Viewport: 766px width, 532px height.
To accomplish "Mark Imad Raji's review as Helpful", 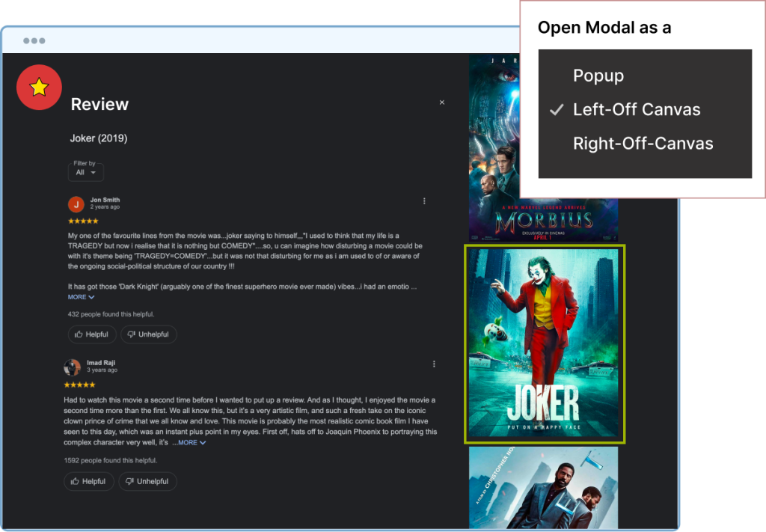I will [88, 481].
